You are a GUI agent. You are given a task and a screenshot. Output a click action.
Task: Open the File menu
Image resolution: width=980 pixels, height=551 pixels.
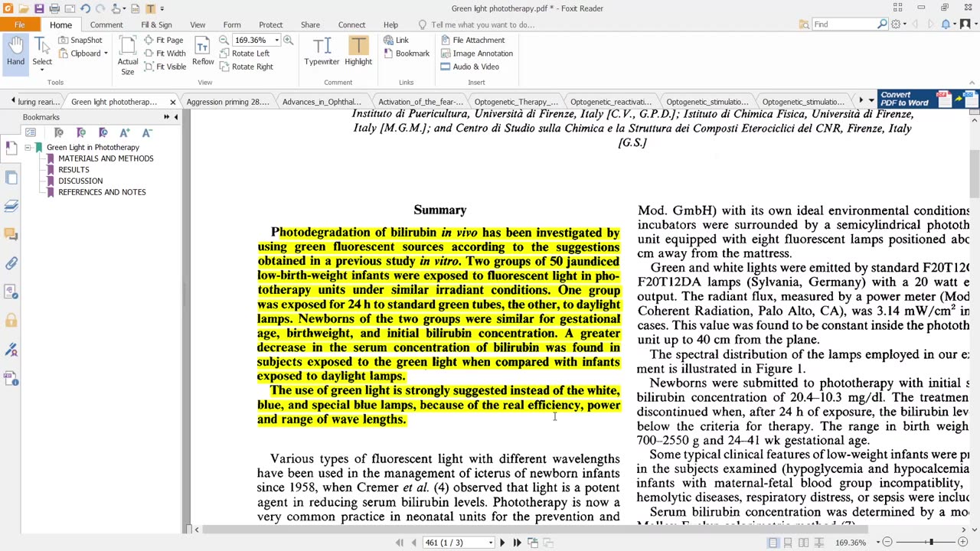(20, 24)
